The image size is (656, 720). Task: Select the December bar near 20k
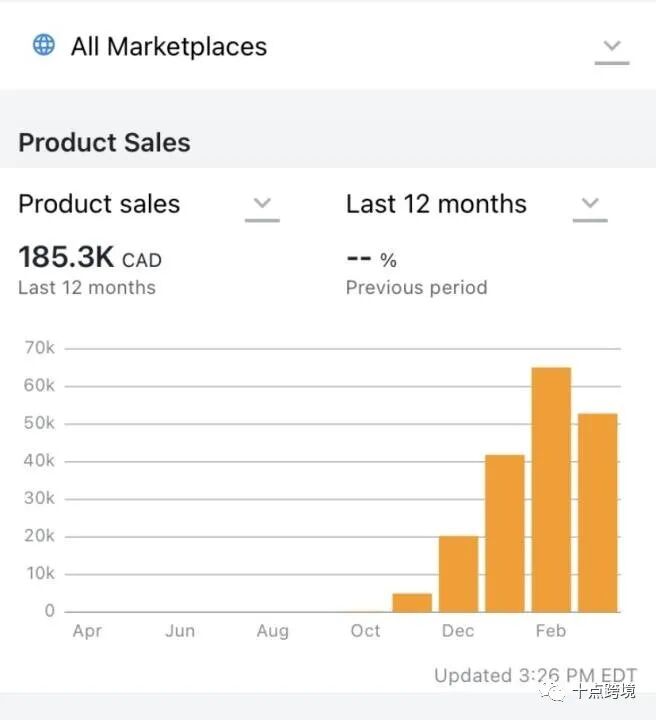(x=459, y=574)
